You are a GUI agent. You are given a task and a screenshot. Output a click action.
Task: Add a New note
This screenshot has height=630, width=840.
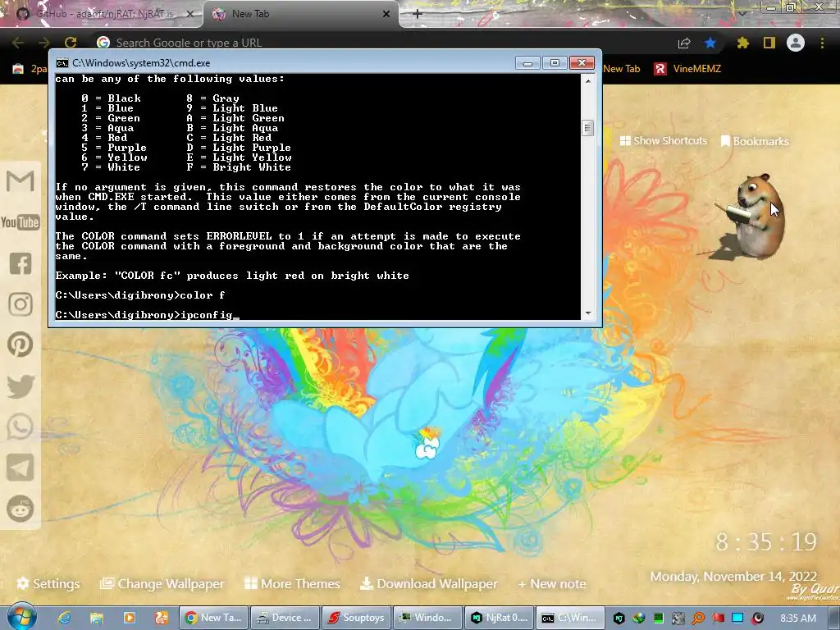coord(552,583)
